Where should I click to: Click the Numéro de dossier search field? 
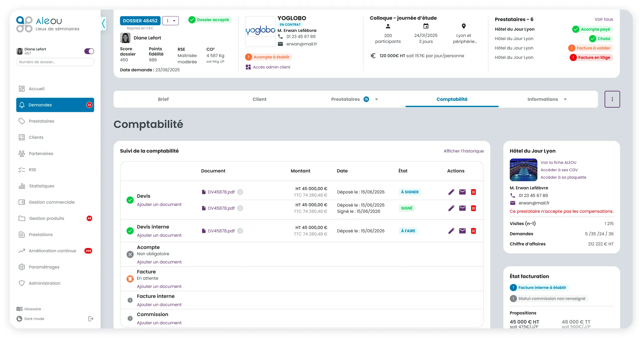point(55,62)
